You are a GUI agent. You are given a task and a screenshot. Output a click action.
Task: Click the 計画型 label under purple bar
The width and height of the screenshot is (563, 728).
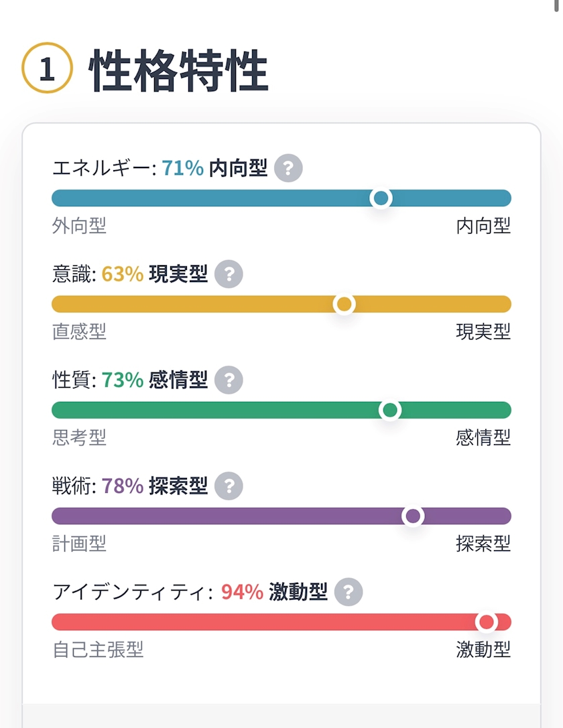[x=79, y=543]
